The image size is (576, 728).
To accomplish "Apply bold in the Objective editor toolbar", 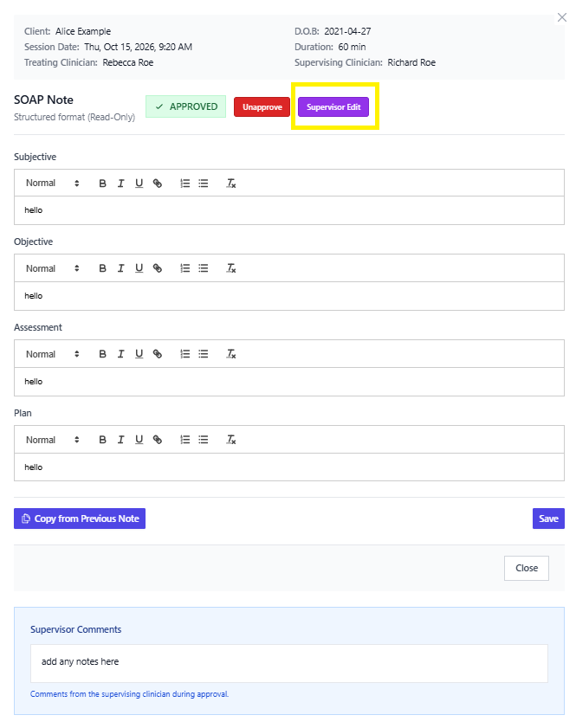I will pos(103,268).
